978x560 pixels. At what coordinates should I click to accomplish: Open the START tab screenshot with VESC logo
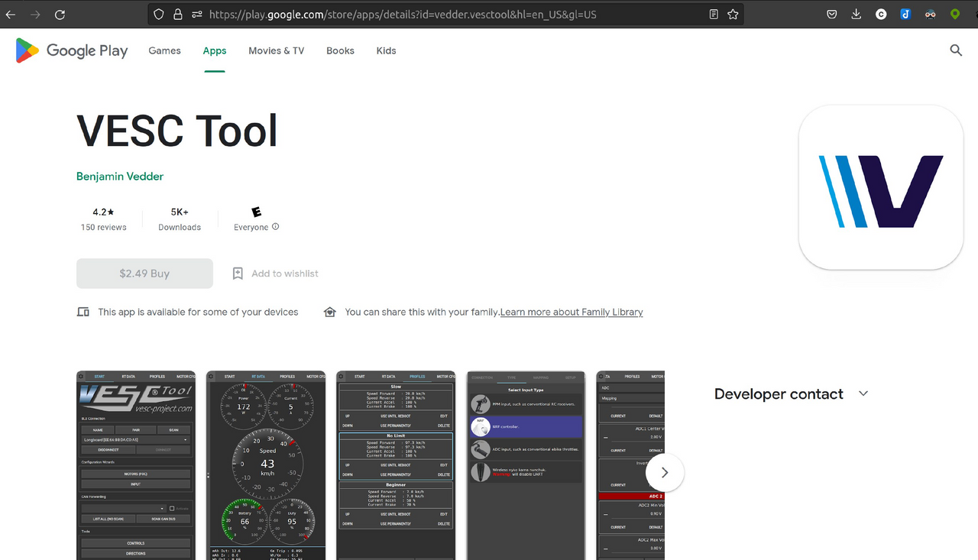pos(136,465)
